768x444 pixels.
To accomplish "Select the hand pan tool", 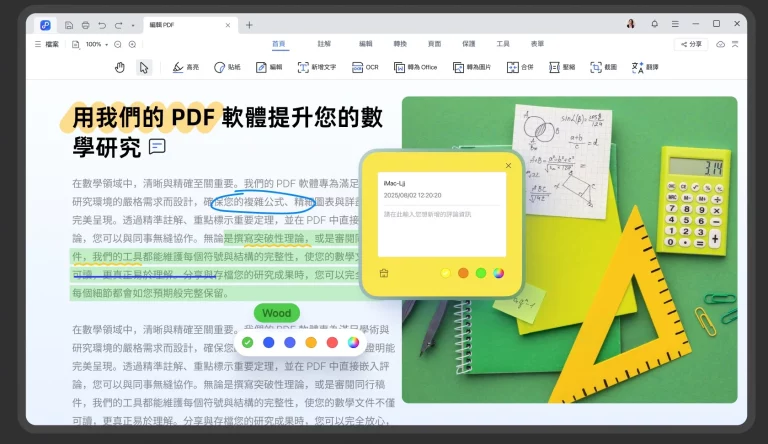I will pyautogui.click(x=119, y=67).
